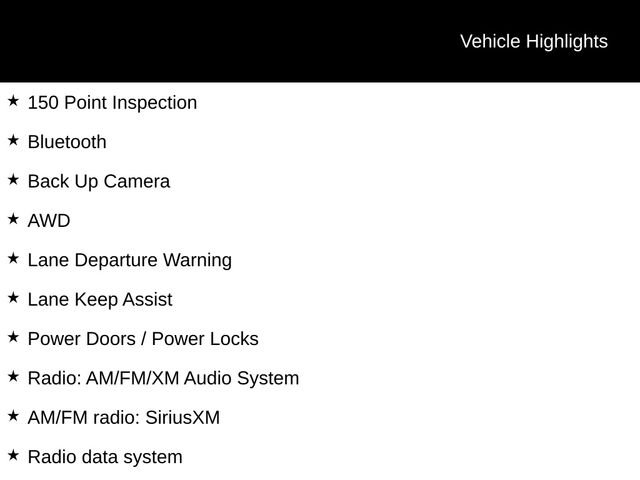Click Power Doors / Power Locks text
This screenshot has width=640, height=480.
pyautogui.click(x=143, y=339)
